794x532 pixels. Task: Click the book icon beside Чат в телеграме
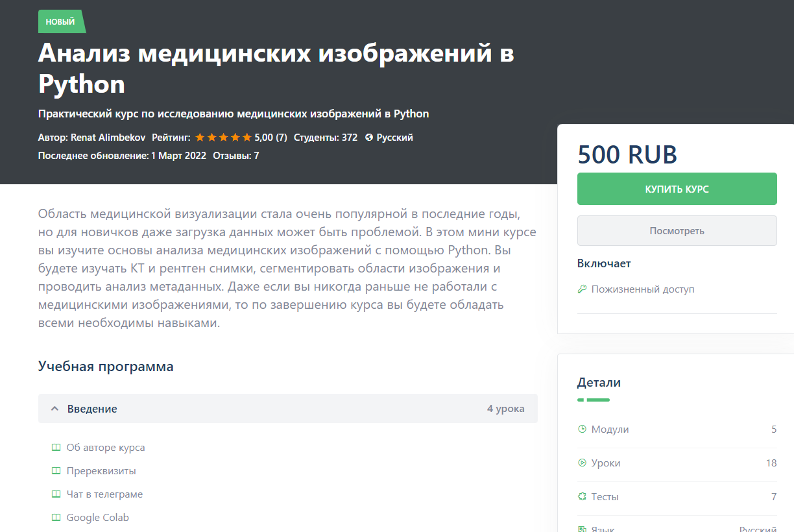click(56, 494)
